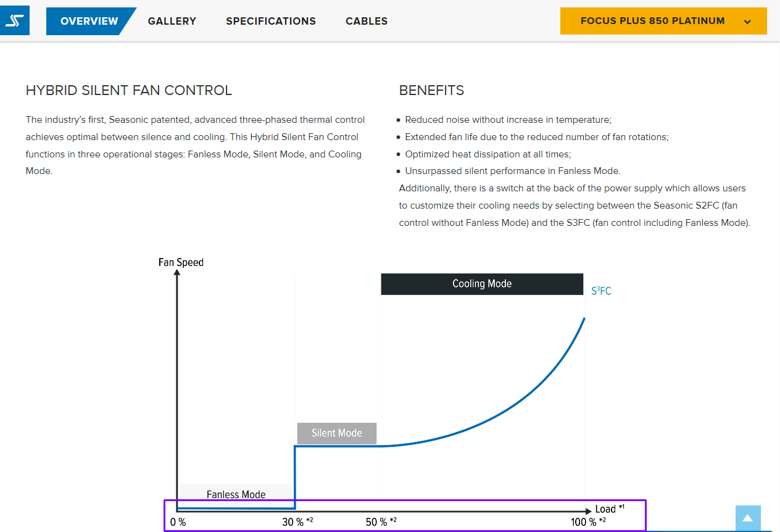Click the dropdown chevron beside the product name
The image size is (780, 532).
point(747,22)
